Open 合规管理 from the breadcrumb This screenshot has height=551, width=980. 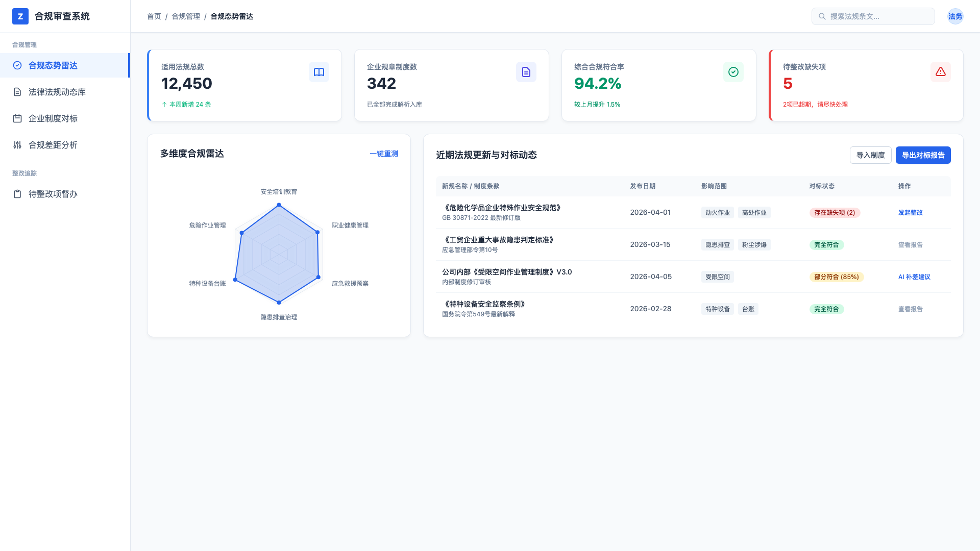click(186, 16)
